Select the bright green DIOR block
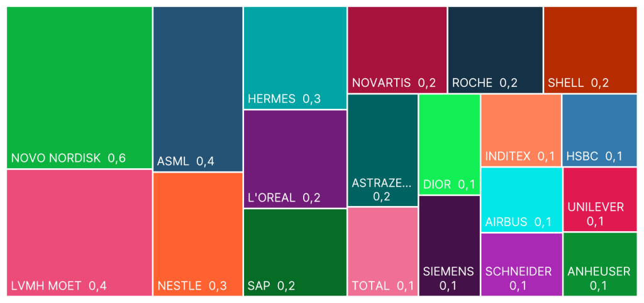This screenshot has height=303, width=644. (449, 144)
